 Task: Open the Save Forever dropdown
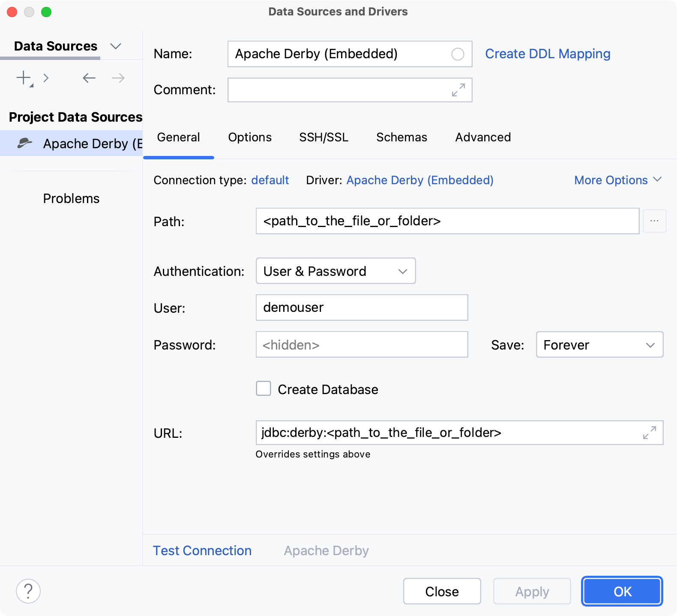(599, 344)
